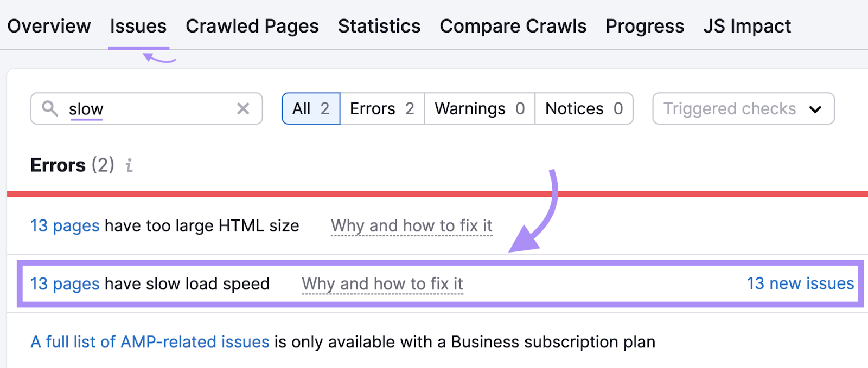The width and height of the screenshot is (868, 368).
Task: Open the Progress tab
Action: tap(644, 25)
